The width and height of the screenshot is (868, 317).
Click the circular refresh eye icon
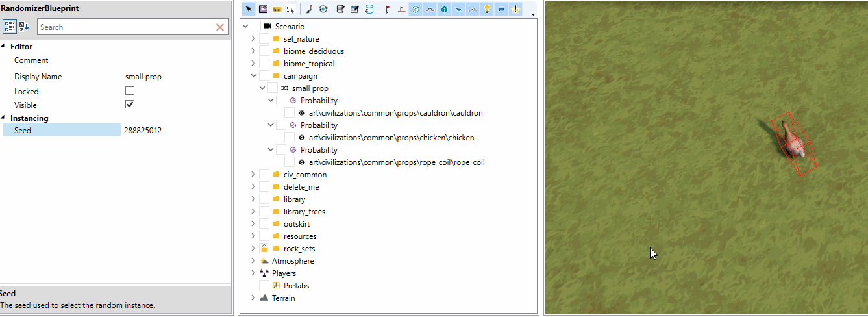[323, 9]
